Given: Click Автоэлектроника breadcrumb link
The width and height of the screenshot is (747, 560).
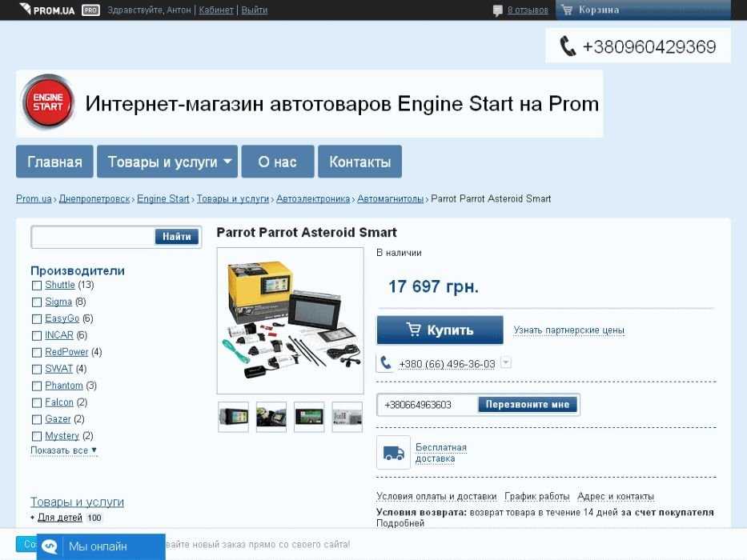Looking at the screenshot, I should (313, 198).
